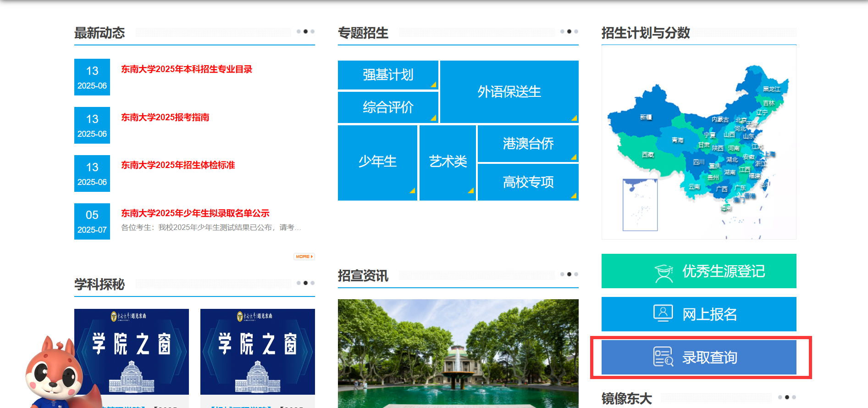Click the 招生计划与分数 section heading
868x408 pixels.
pyautogui.click(x=646, y=33)
